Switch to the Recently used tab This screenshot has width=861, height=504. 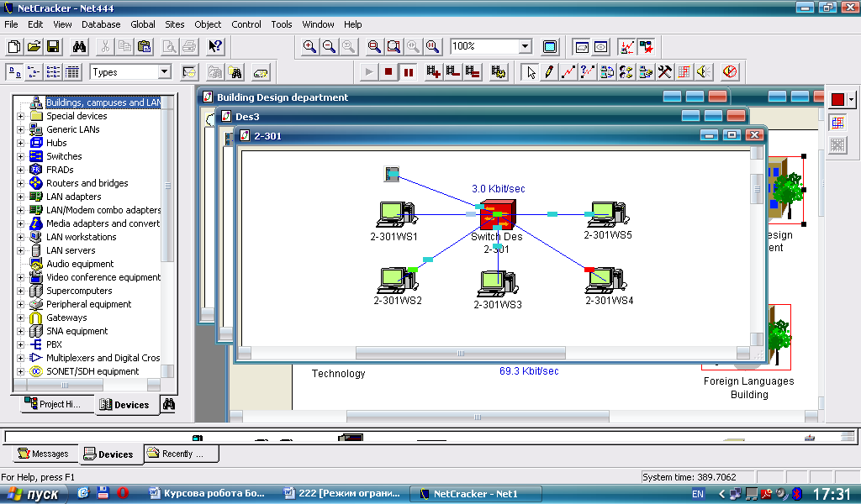click(182, 454)
